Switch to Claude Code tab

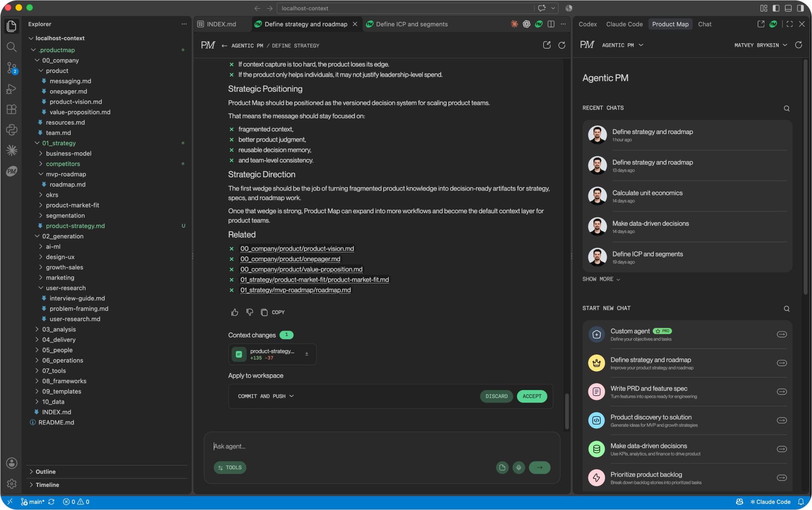(624, 24)
